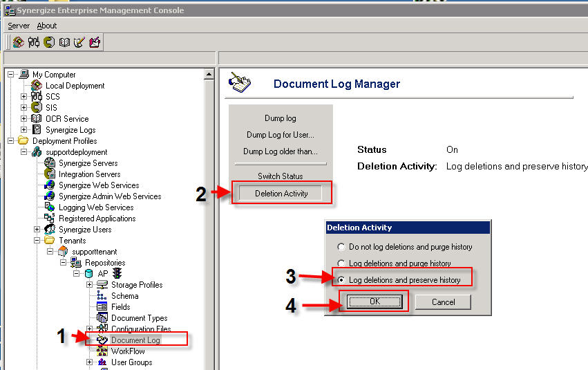This screenshot has height=370, width=588.
Task: Open the Server menu
Action: click(x=19, y=26)
